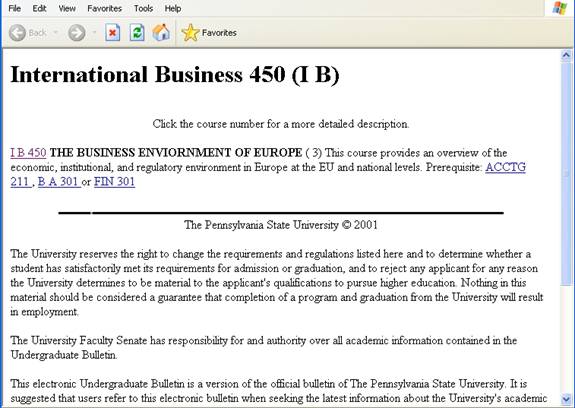Click the Forward arrow button
Image resolution: width=575 pixels, height=408 pixels.
click(77, 33)
